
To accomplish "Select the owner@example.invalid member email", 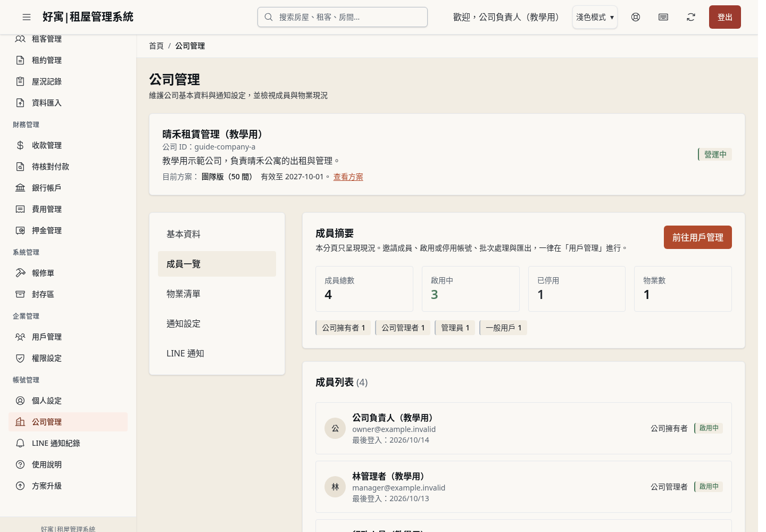I will [x=394, y=429].
